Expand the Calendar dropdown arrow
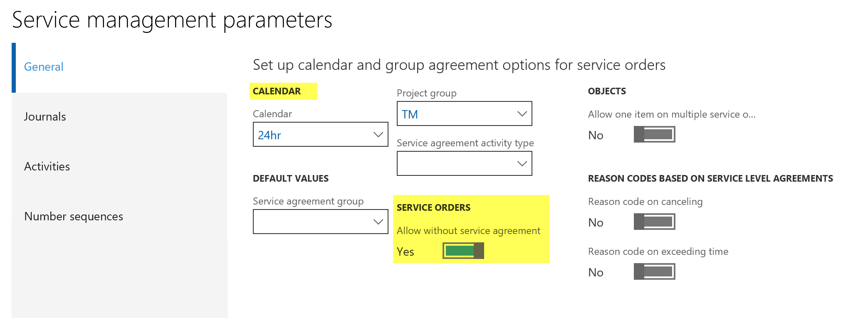Screen dimensions: 868x318 click(378, 135)
